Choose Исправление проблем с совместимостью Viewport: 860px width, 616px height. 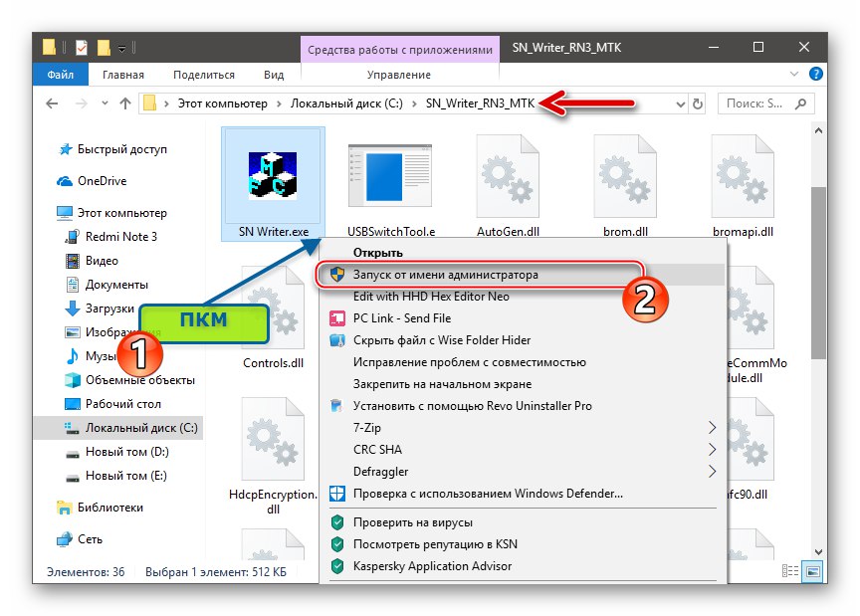point(523,362)
